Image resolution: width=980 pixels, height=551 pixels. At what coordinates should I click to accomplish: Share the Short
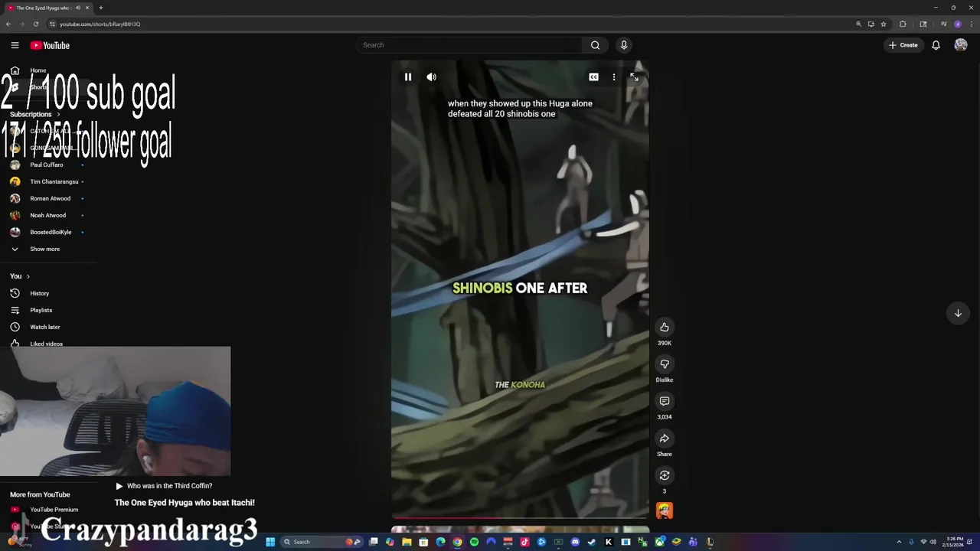click(665, 439)
